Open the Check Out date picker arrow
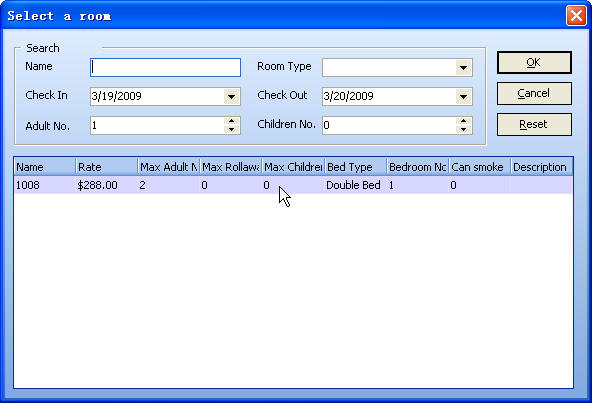 pyautogui.click(x=463, y=96)
